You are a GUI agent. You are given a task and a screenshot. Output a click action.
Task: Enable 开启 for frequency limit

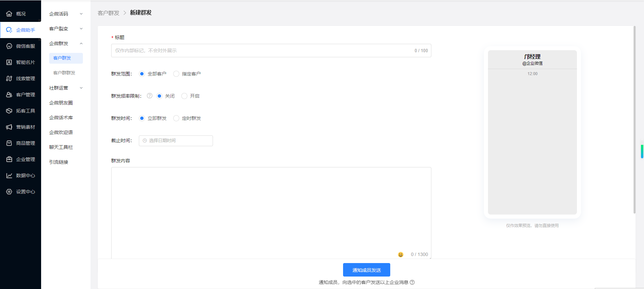[x=184, y=96]
